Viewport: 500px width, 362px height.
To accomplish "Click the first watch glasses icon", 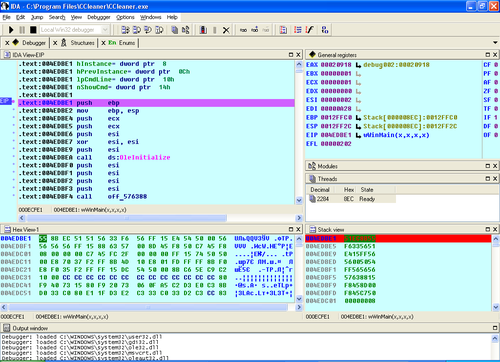I will [243, 30].
